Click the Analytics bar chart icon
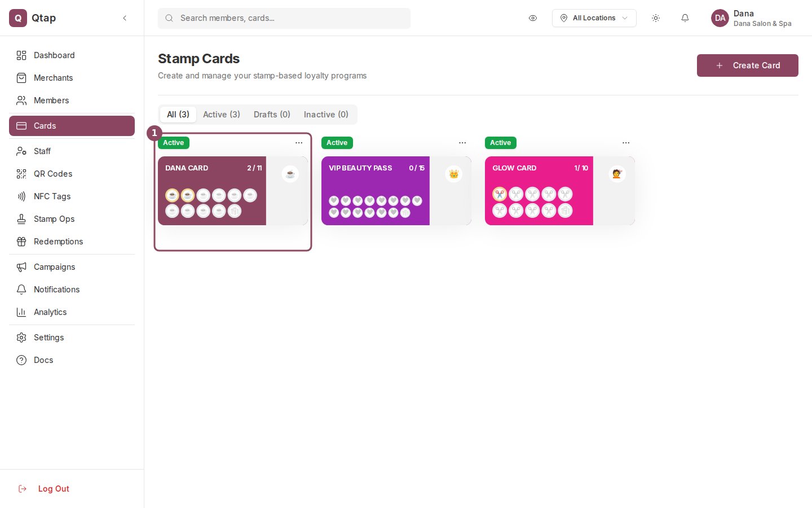The width and height of the screenshot is (812, 508). tap(21, 312)
